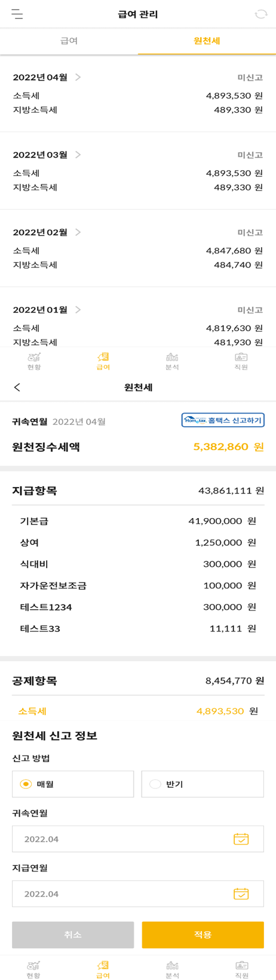Open calendar picker for 지급연월 field
The height and width of the screenshot is (980, 276).
coord(241,893)
